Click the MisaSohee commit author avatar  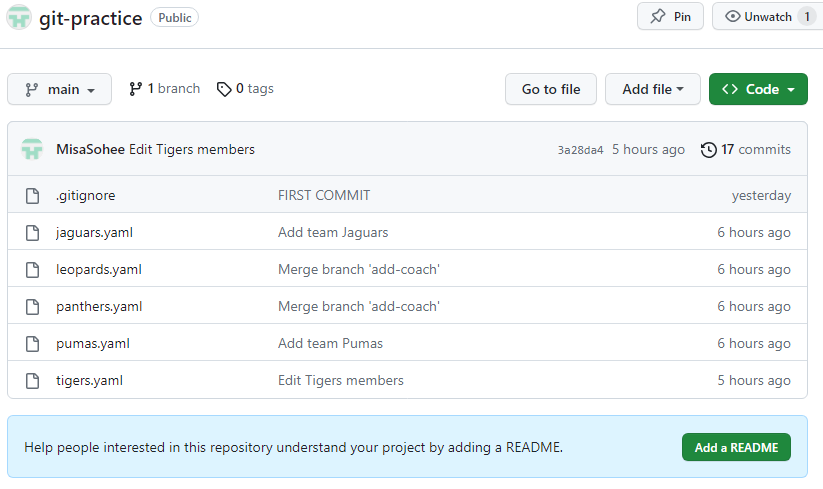point(33,149)
